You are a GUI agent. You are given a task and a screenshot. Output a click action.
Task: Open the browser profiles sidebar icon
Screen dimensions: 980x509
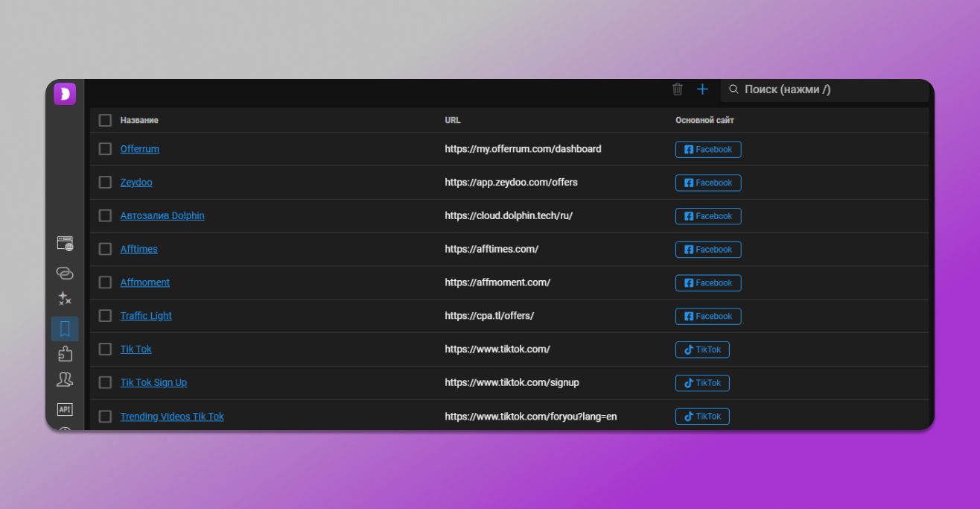pos(65,243)
